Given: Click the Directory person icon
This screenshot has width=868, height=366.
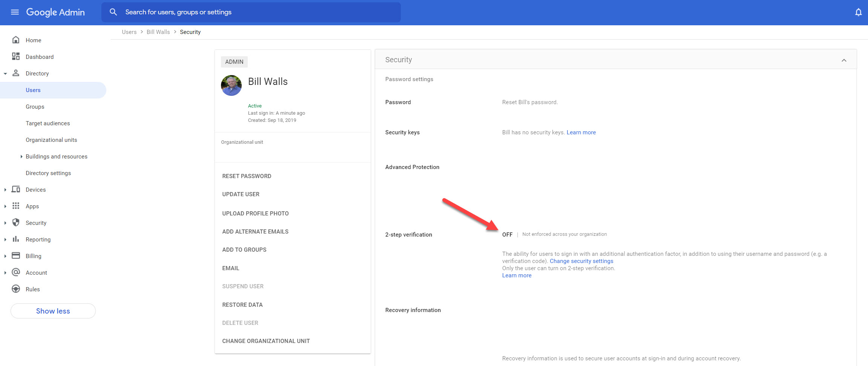Looking at the screenshot, I should click(15, 73).
